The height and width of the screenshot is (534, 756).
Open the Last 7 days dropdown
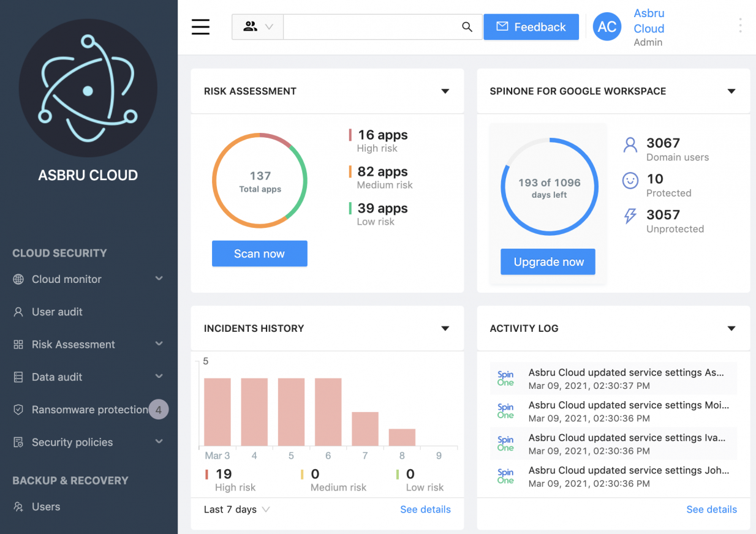[237, 510]
